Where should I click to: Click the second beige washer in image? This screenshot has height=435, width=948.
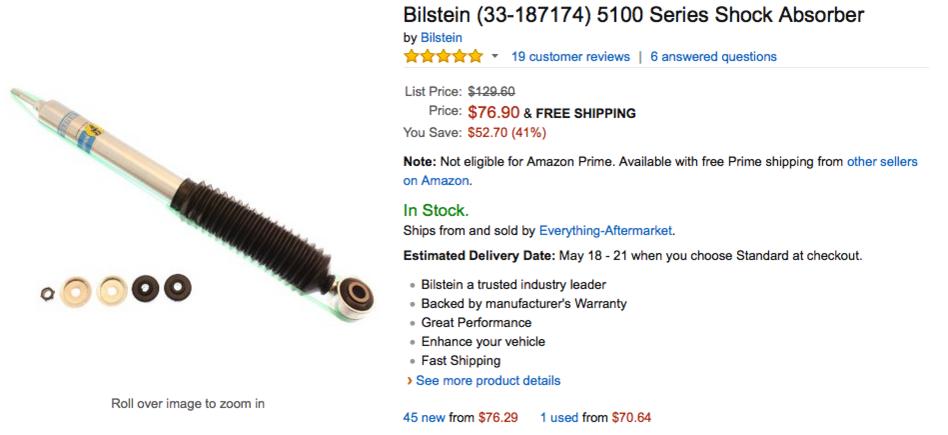click(x=112, y=290)
